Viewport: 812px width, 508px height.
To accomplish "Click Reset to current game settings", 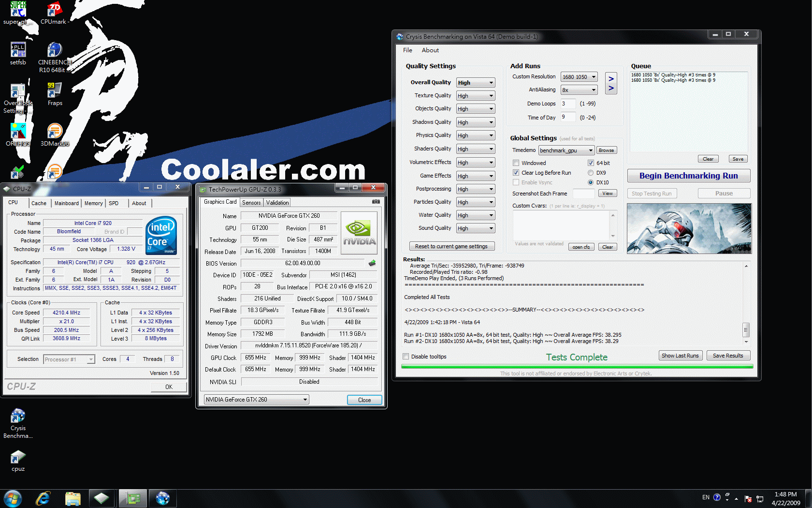I will [451, 246].
